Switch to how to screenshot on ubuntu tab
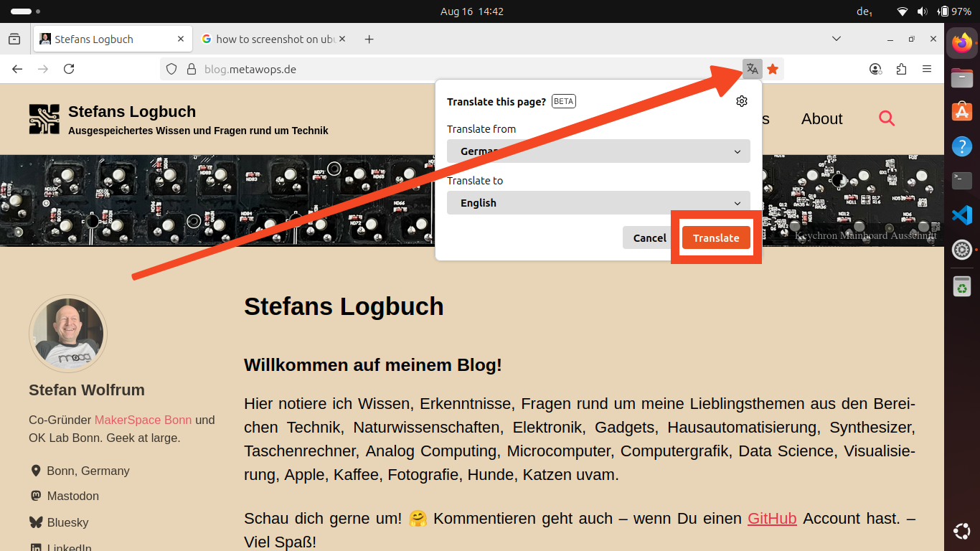 [273, 39]
